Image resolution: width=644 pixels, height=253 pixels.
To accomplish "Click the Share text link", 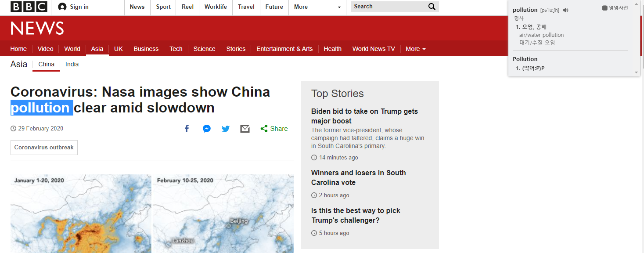I will tap(279, 129).
